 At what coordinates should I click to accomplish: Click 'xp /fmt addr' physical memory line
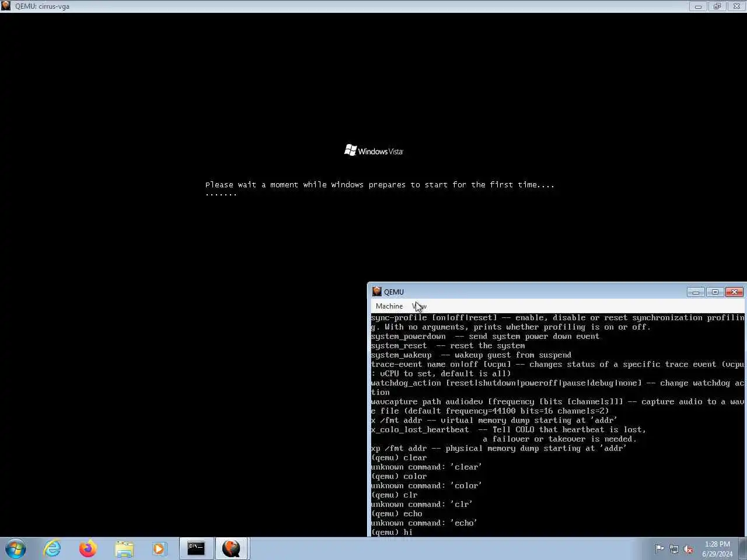499,449
